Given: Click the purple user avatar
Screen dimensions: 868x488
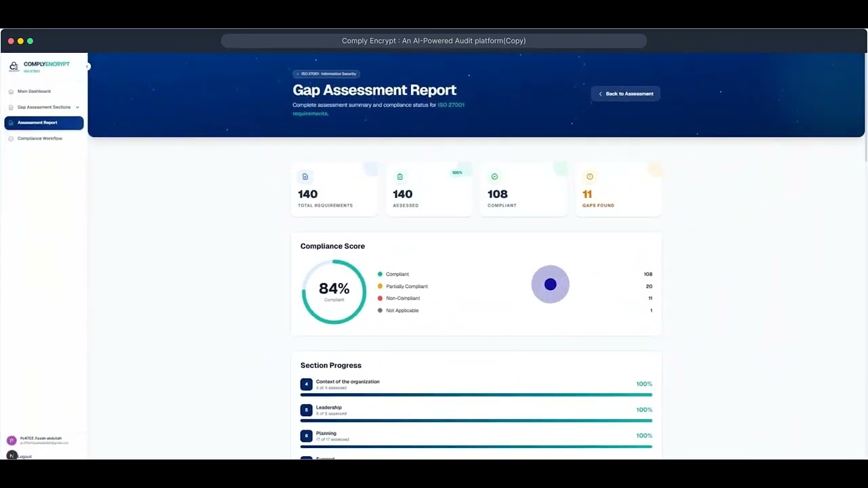Looking at the screenshot, I should tap(12, 441).
